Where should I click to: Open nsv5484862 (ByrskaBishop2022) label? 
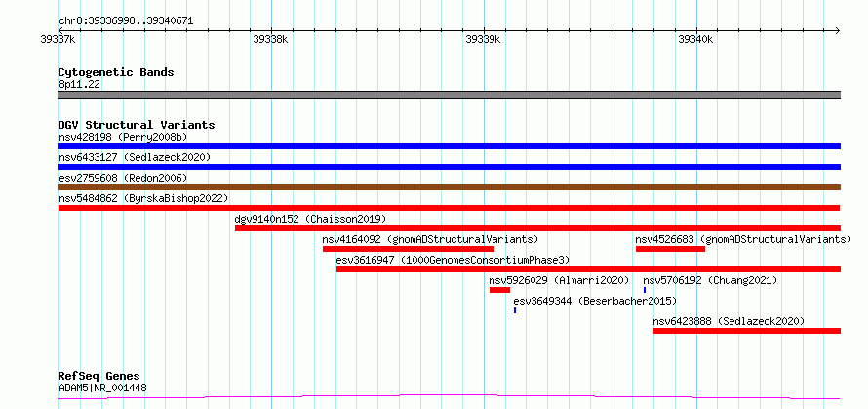point(143,198)
